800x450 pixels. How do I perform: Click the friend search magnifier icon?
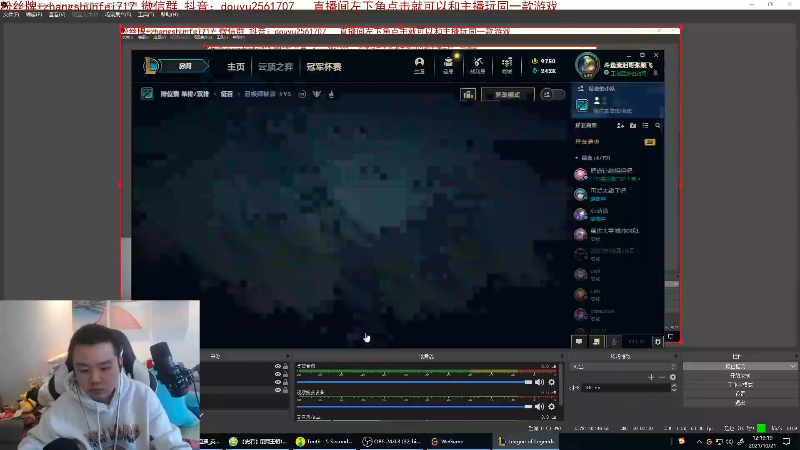coord(658,126)
